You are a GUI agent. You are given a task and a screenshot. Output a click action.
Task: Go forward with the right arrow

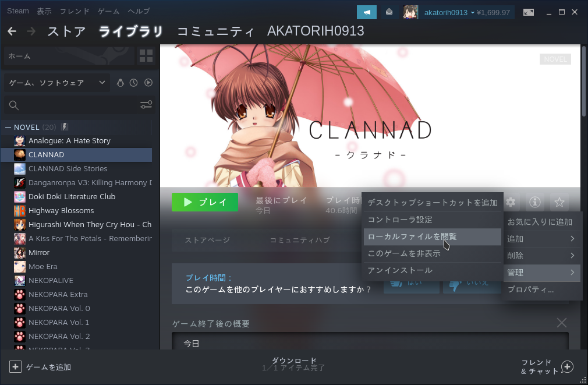pos(31,31)
